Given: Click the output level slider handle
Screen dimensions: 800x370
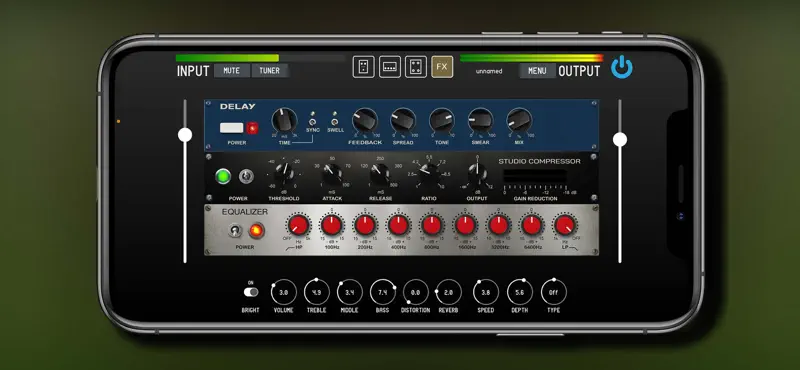Looking at the screenshot, I should coord(620,139).
